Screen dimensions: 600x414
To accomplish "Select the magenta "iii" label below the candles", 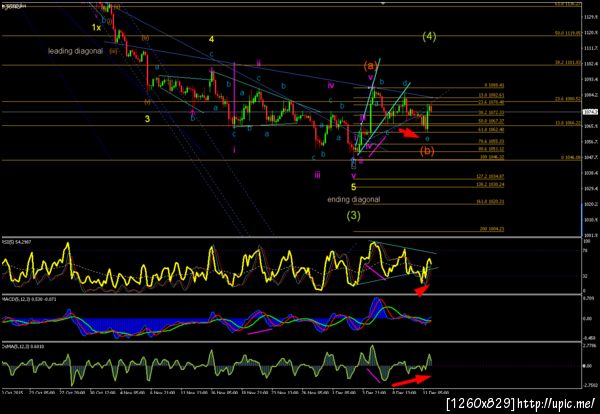I will [317, 175].
